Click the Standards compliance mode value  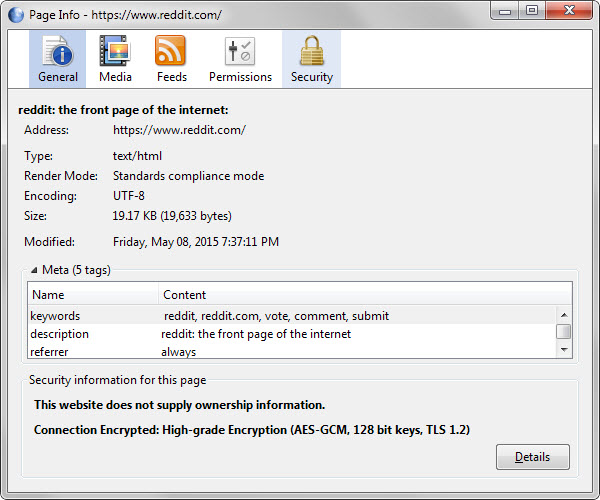(188, 176)
